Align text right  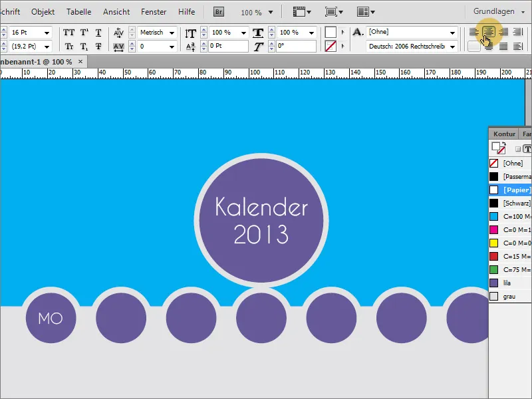click(x=503, y=32)
